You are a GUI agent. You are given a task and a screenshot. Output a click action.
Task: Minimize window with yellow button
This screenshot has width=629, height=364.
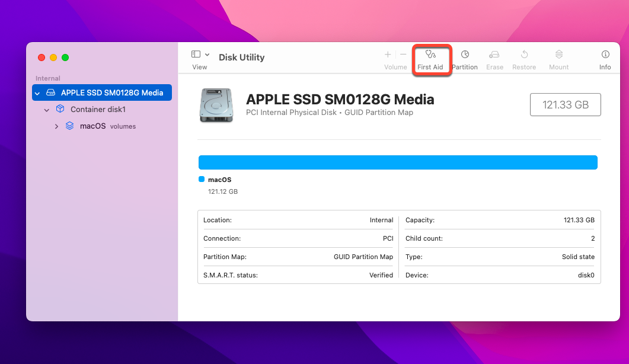(53, 58)
